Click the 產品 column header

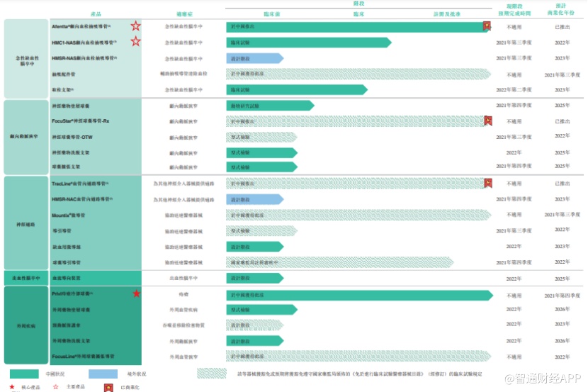(x=96, y=14)
